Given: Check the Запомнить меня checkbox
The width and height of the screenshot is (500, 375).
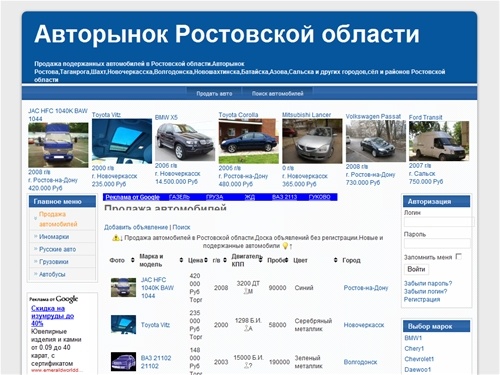Looking at the screenshot, I should tap(459, 256).
